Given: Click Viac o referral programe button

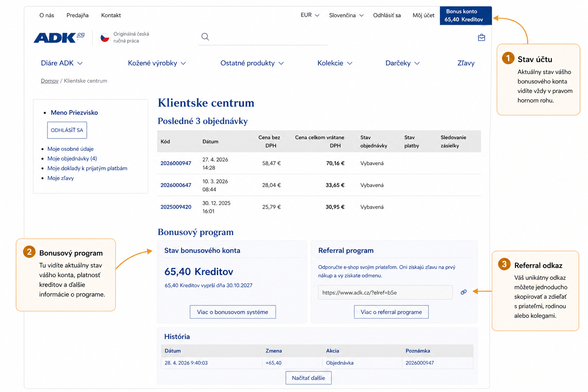Looking at the screenshot, I should [x=391, y=312].
